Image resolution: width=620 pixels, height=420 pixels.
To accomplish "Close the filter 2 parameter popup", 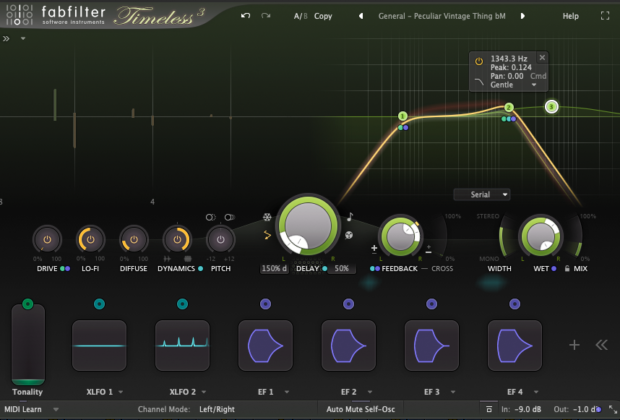I will click(542, 57).
